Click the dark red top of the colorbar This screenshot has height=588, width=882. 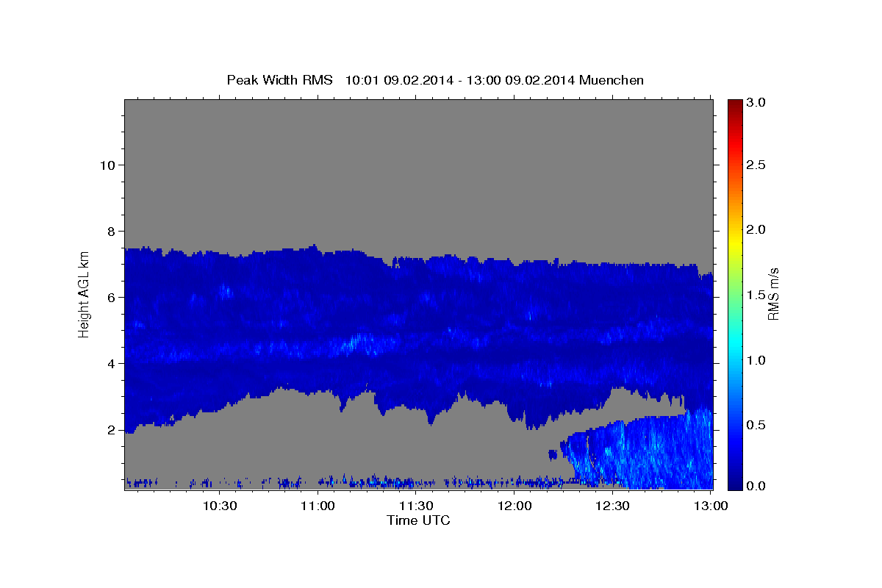click(735, 104)
